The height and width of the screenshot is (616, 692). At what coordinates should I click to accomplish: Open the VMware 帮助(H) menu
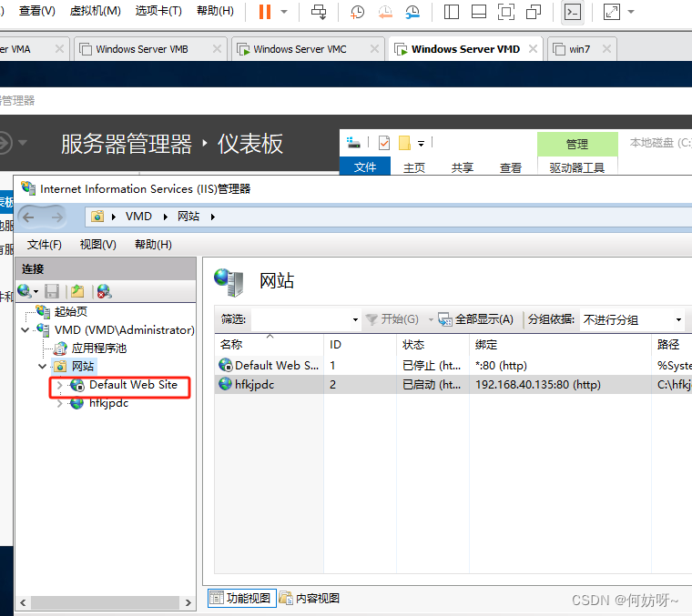click(x=215, y=11)
